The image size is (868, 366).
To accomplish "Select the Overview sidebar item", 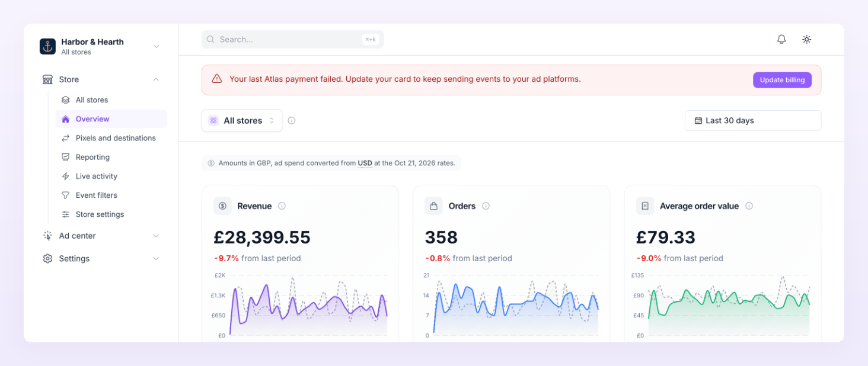I will 111,119.
